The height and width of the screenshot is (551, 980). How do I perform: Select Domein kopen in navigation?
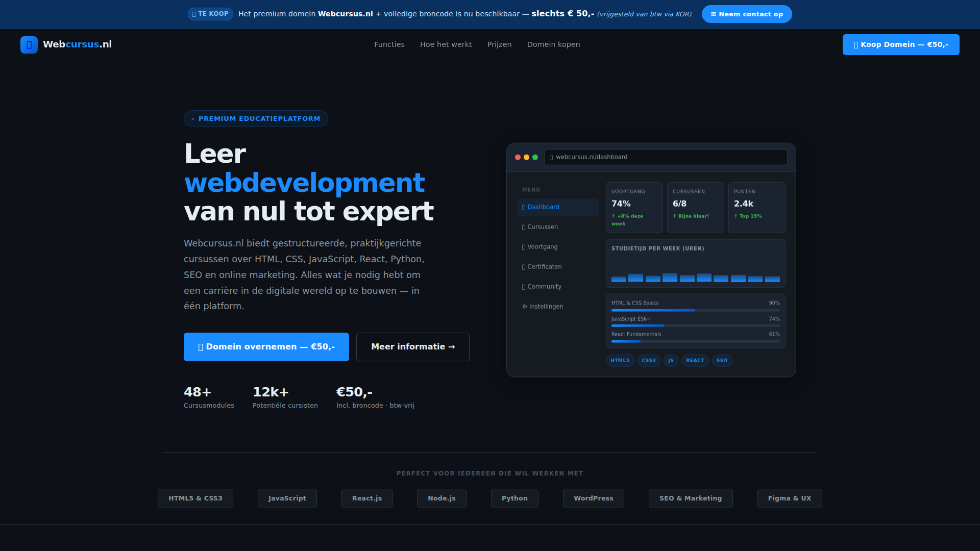point(553,44)
